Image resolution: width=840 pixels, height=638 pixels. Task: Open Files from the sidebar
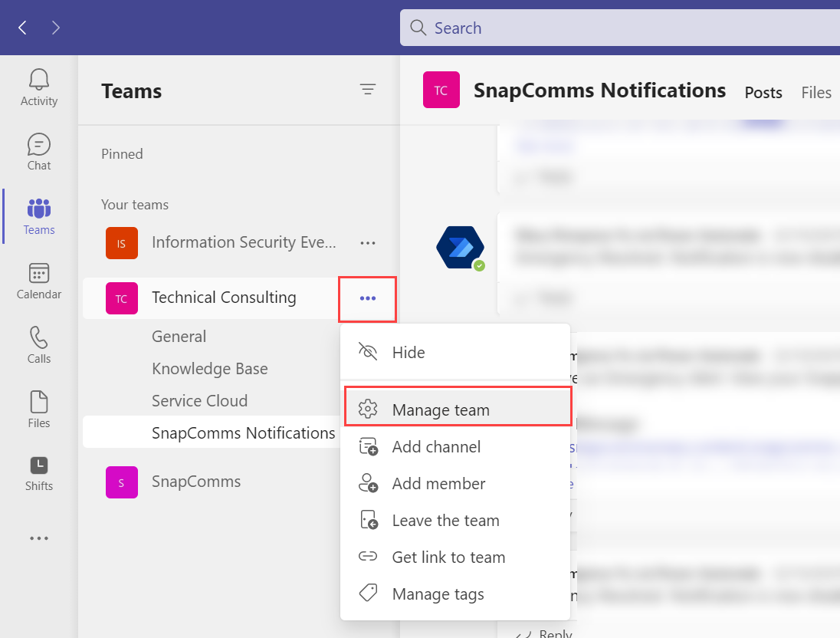point(39,409)
